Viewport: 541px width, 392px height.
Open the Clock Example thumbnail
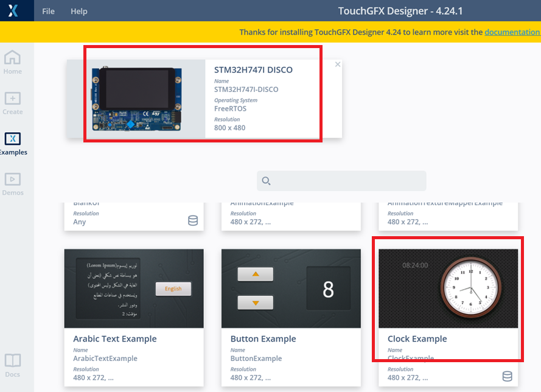(448, 286)
